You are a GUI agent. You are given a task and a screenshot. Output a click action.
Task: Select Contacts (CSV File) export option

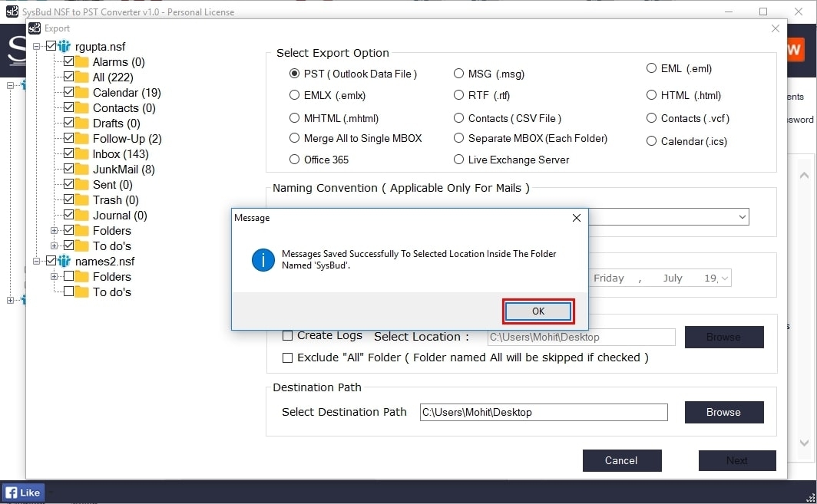458,117
